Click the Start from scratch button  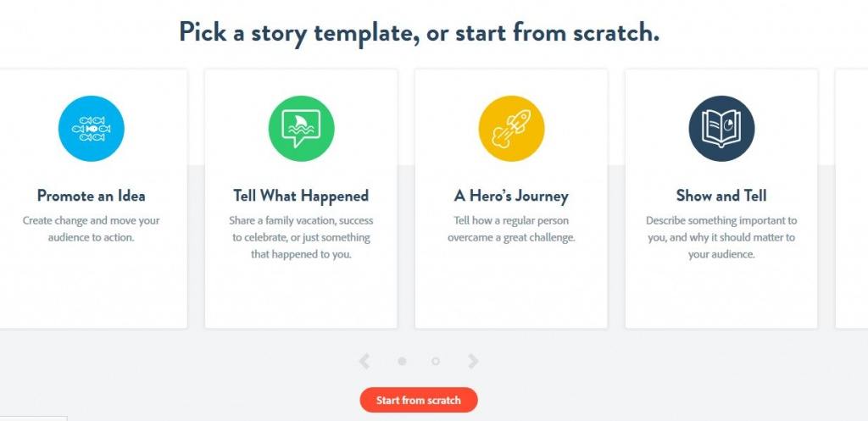coord(419,400)
